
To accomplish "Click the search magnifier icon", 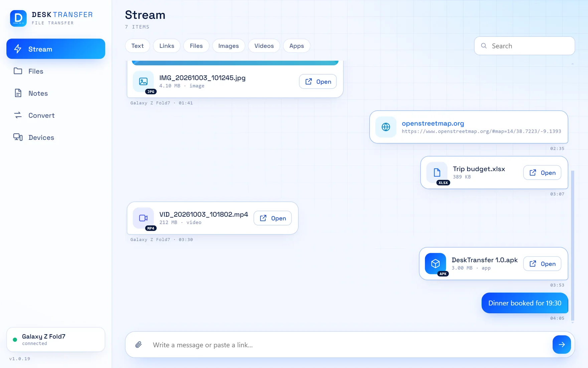I will pyautogui.click(x=484, y=46).
